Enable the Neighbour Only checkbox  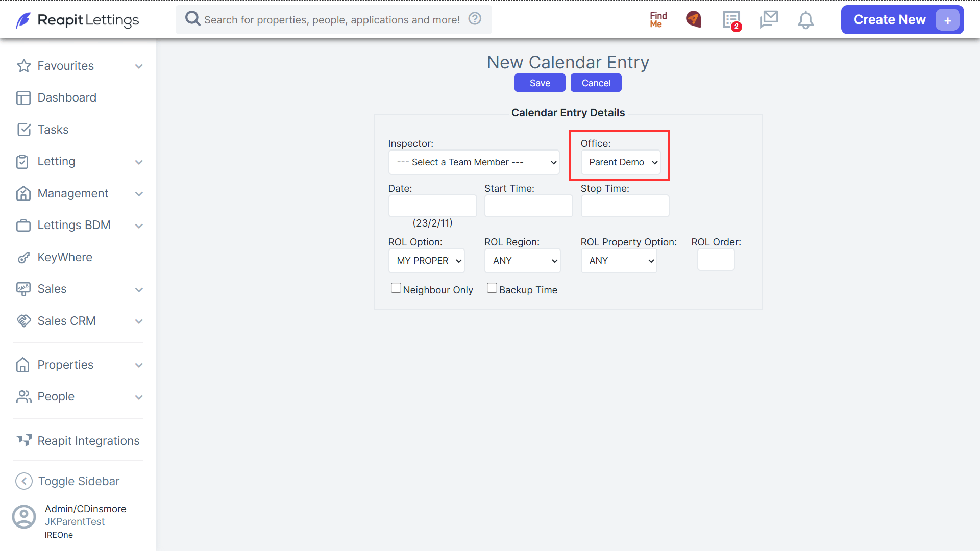pos(396,288)
